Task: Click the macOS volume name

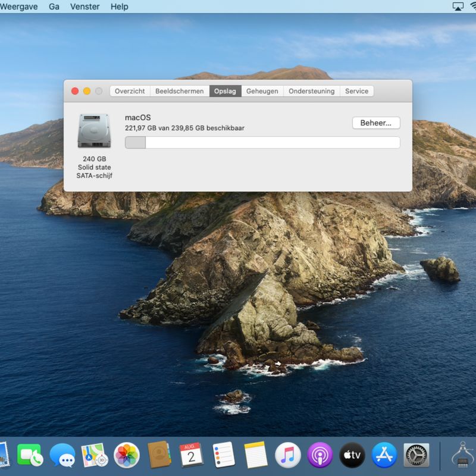Action: tap(138, 117)
